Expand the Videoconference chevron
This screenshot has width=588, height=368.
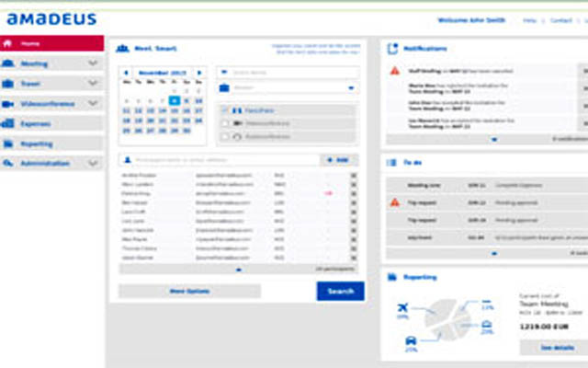tap(93, 103)
